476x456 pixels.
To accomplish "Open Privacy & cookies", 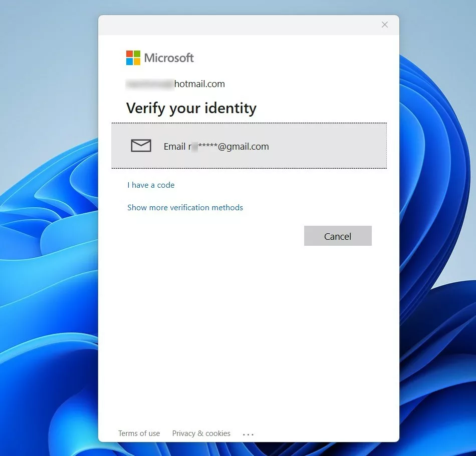I will point(201,433).
